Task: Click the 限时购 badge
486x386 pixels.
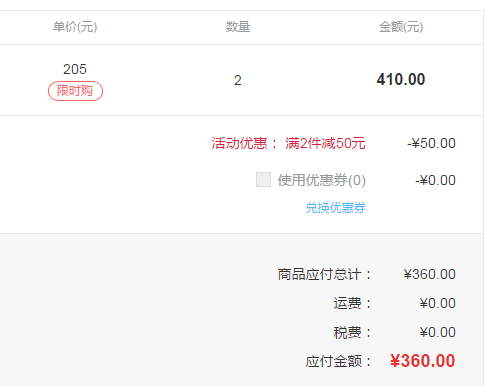Action: pos(75,91)
